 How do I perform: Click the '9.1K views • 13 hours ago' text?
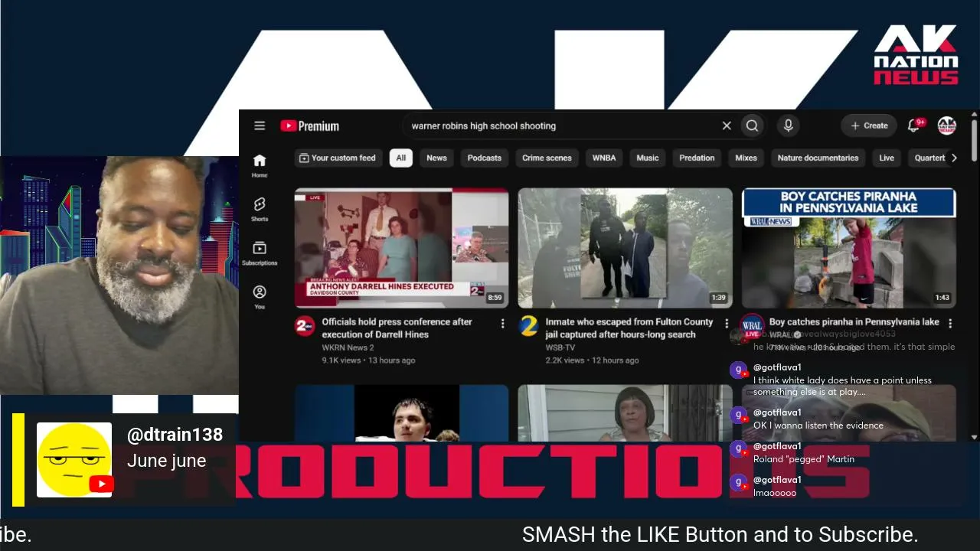pos(368,360)
